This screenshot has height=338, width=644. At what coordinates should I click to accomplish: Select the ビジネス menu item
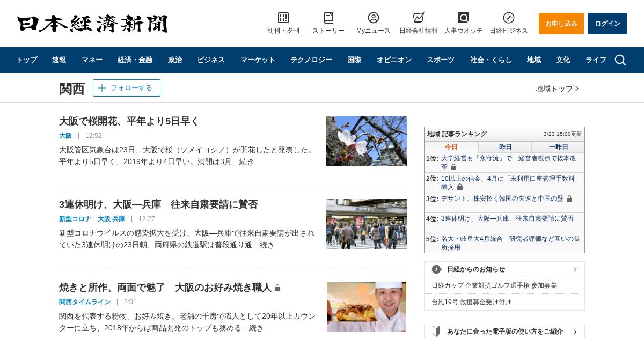point(211,60)
